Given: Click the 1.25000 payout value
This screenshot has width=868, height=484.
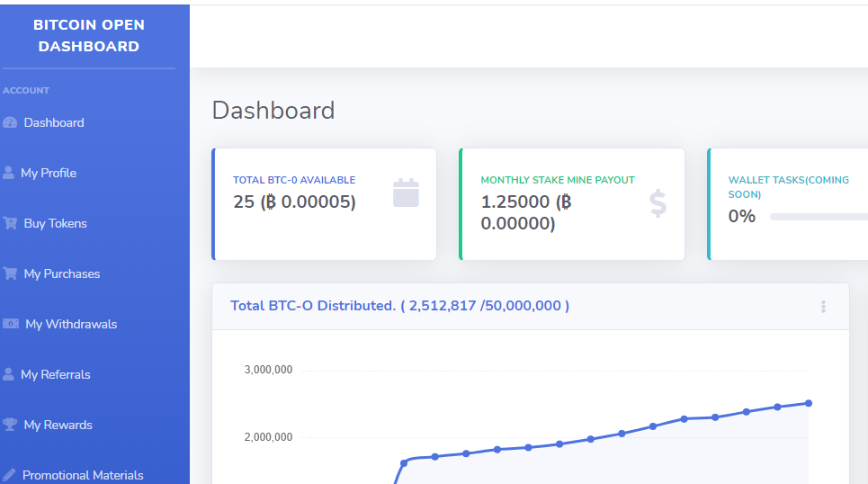Looking at the screenshot, I should tap(526, 212).
